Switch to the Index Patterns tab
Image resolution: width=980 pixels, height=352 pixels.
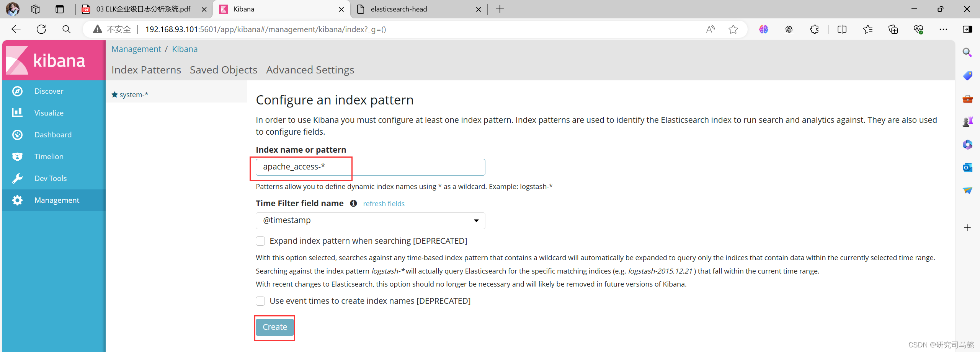146,70
